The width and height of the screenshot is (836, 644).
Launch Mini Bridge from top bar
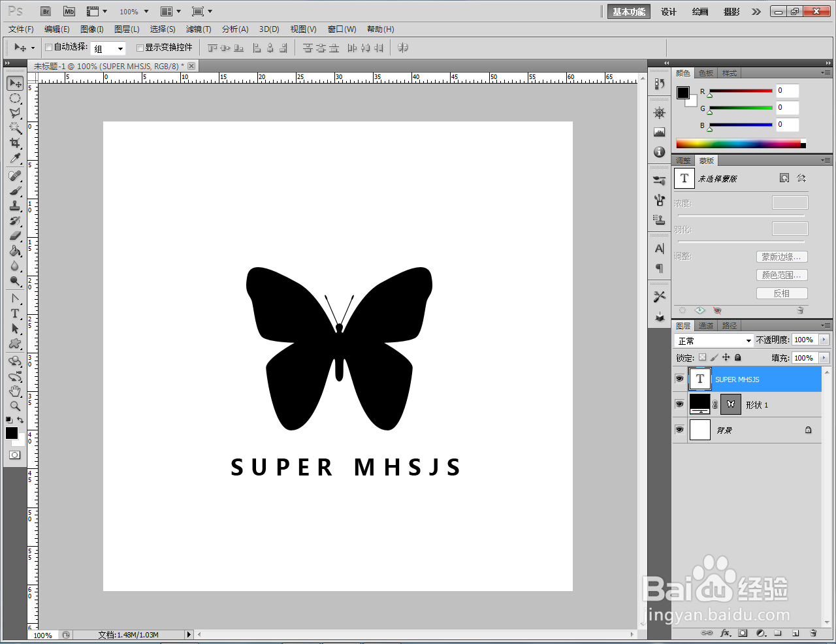click(x=69, y=11)
